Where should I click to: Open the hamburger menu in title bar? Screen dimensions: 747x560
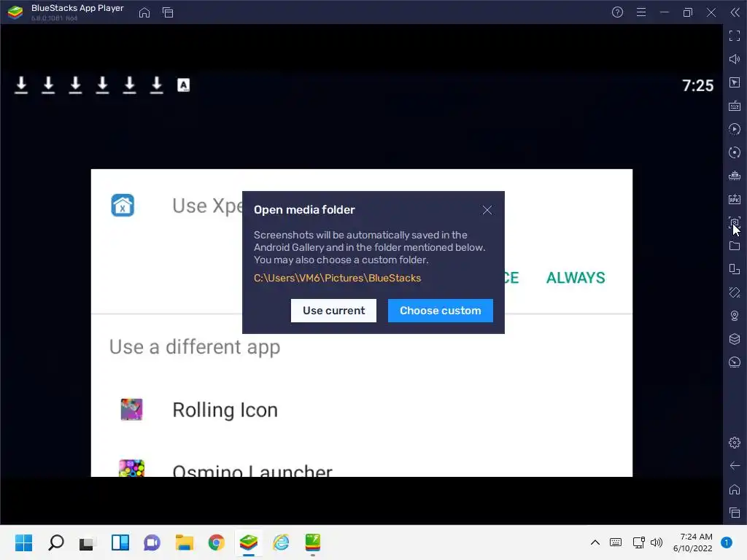click(641, 12)
